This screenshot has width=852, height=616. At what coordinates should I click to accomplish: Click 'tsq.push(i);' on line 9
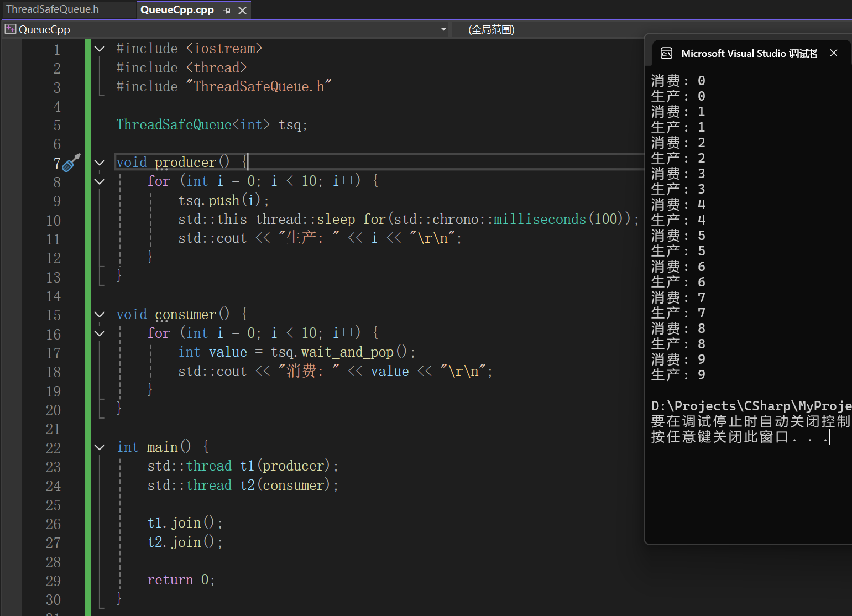tap(223, 200)
